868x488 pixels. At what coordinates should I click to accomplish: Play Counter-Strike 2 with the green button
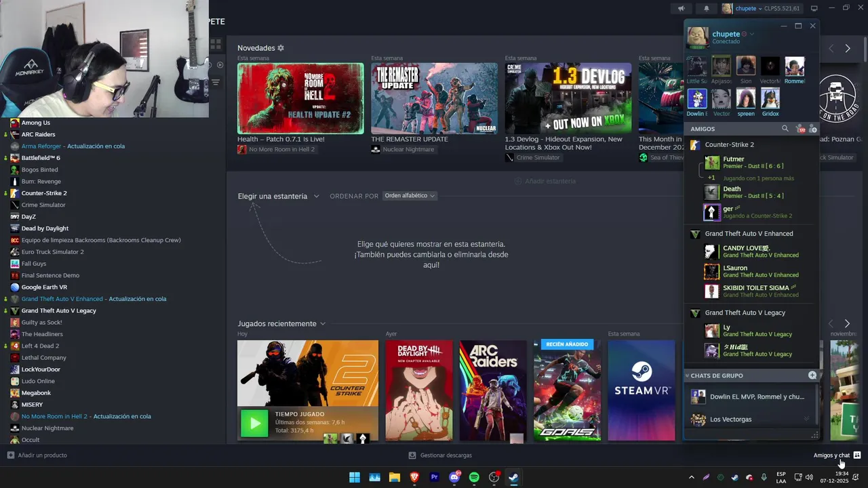coord(255,424)
